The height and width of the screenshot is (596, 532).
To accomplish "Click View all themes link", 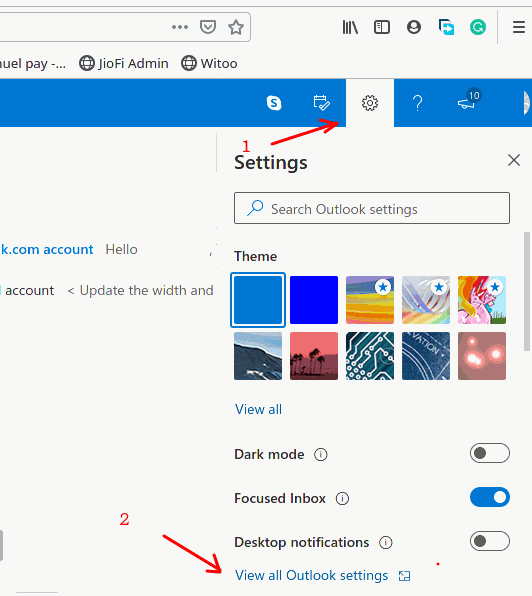I will [258, 409].
